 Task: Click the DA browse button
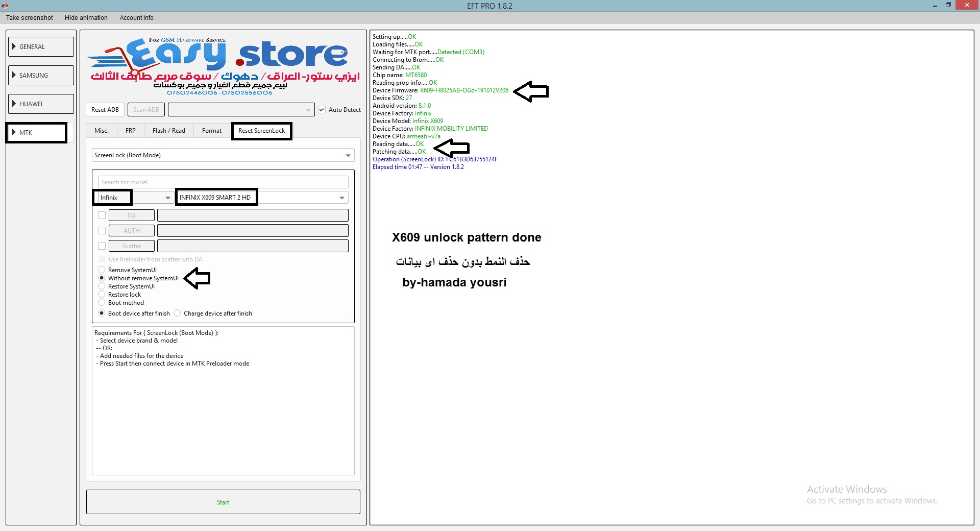pos(132,215)
